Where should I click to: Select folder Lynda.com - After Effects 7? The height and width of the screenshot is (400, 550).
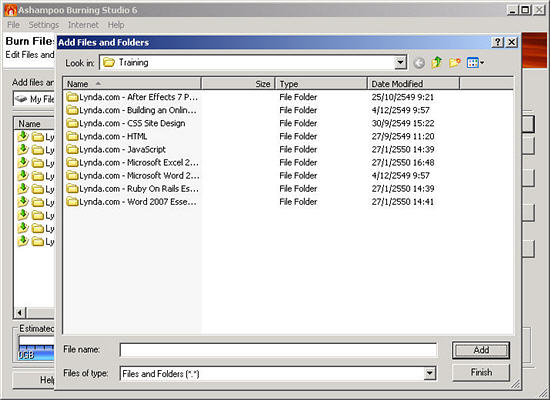tap(132, 97)
